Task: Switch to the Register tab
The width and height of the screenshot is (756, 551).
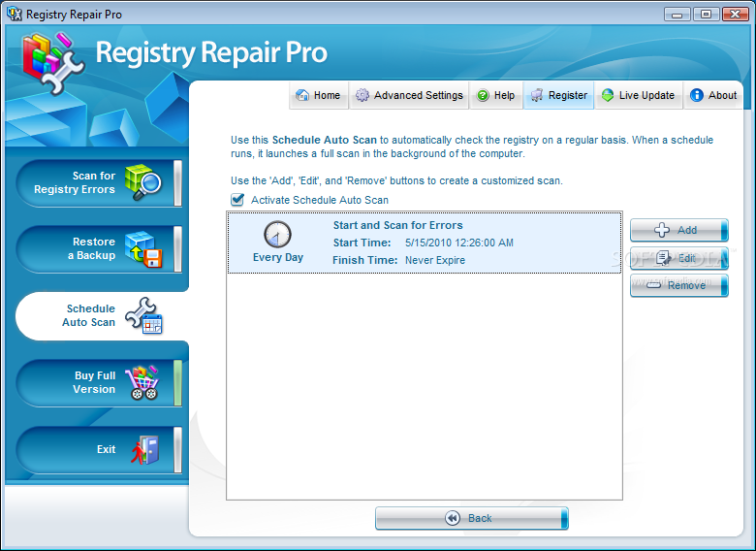Action: (x=559, y=95)
